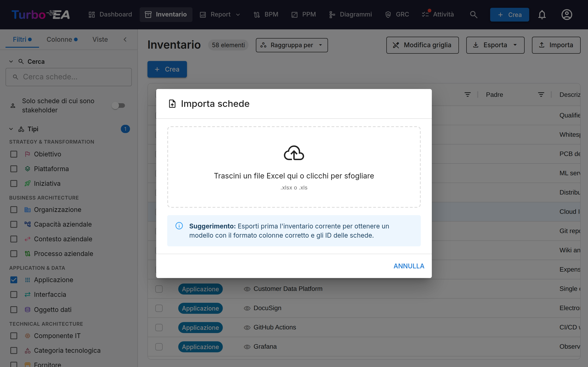Open notifications bell icon

click(542, 14)
